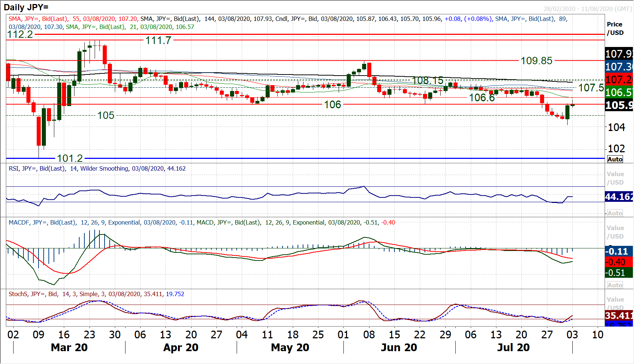Click the 03 August date marker
Viewport: 634px width, 364px height.
[572, 335]
